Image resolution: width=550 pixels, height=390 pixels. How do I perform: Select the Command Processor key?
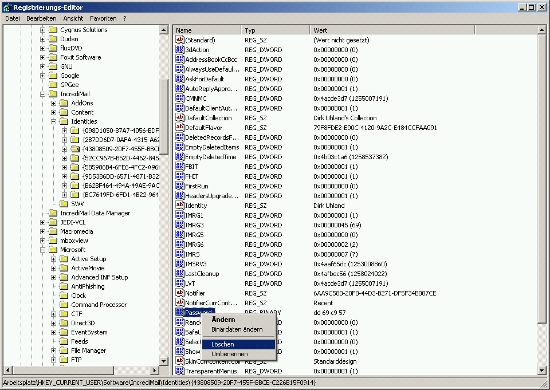click(99, 304)
